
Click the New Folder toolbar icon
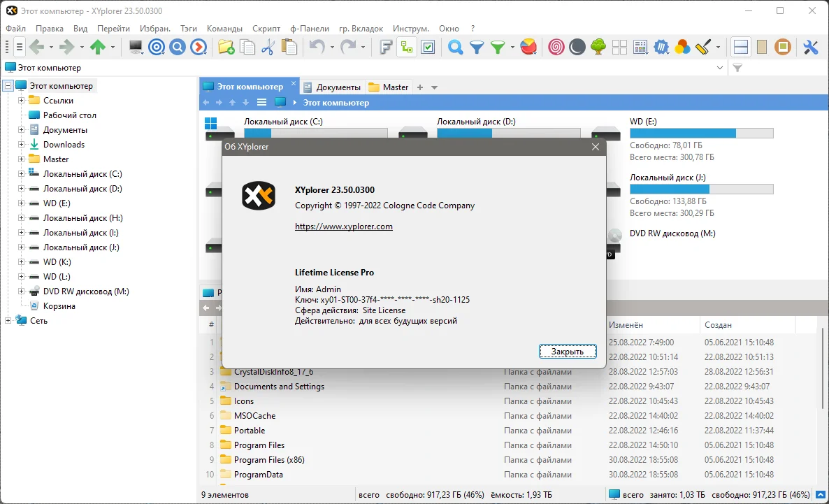(x=226, y=47)
